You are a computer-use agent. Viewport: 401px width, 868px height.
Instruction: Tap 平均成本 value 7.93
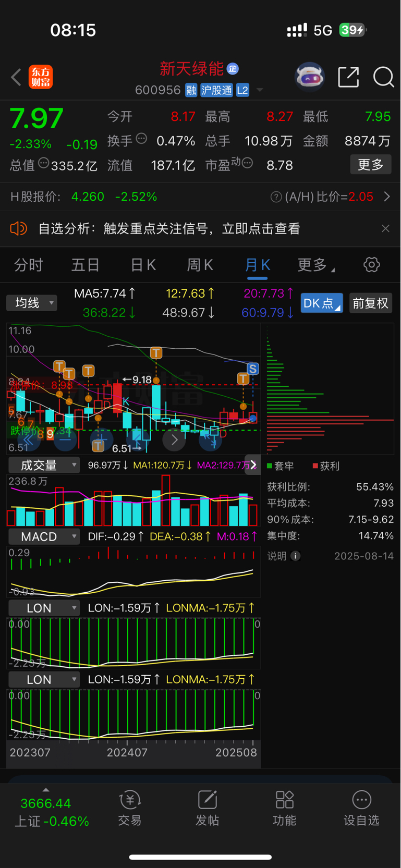pyautogui.click(x=384, y=503)
